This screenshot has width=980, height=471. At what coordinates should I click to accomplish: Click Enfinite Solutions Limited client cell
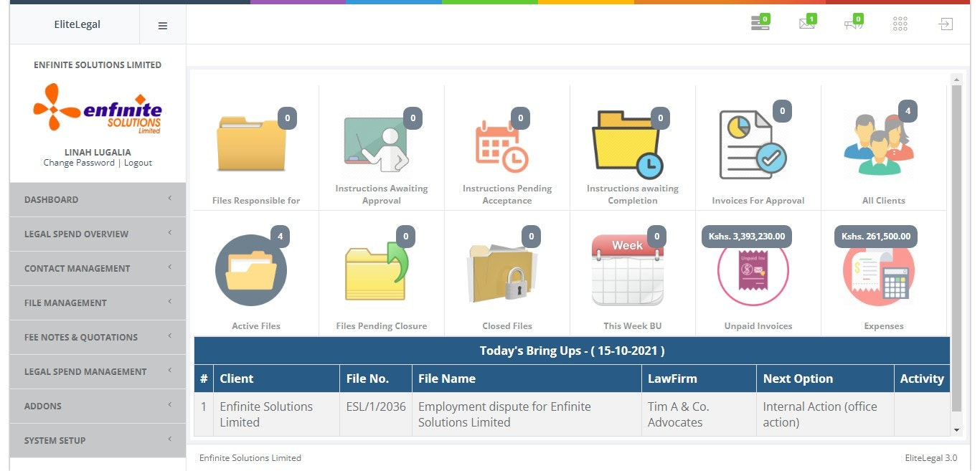276,414
